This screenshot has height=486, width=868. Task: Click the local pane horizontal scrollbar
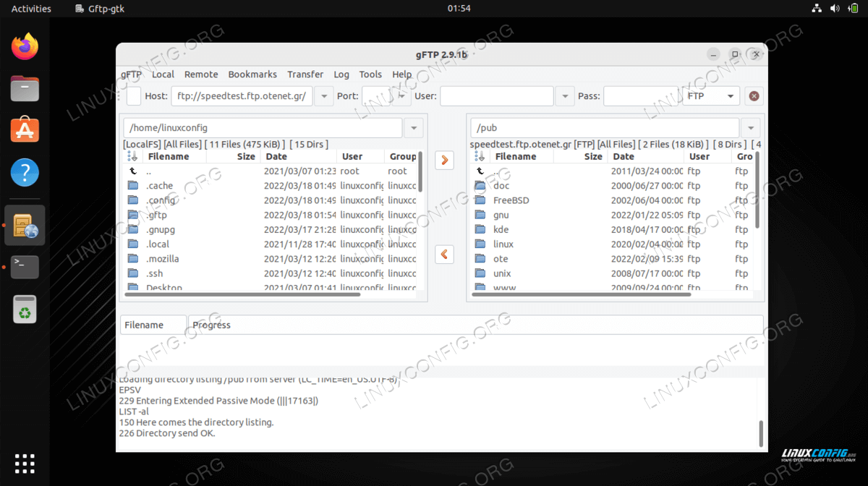click(243, 294)
